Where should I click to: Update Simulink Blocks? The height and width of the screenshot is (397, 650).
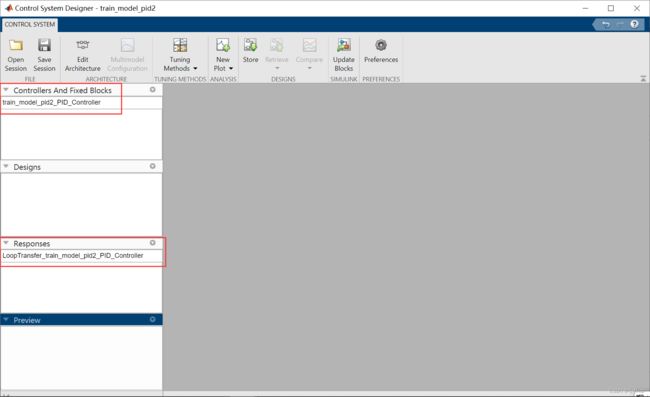(x=344, y=55)
